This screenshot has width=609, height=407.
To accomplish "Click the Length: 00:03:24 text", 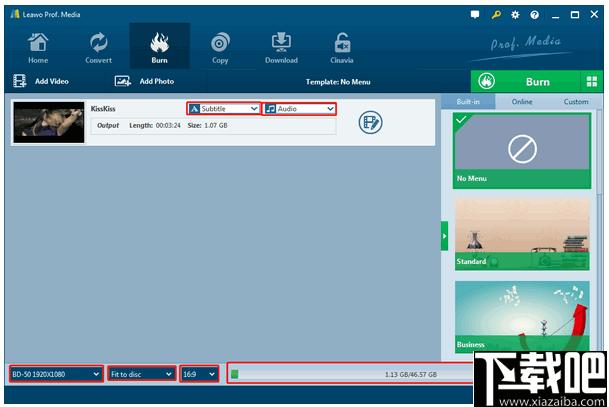I will pos(155,125).
